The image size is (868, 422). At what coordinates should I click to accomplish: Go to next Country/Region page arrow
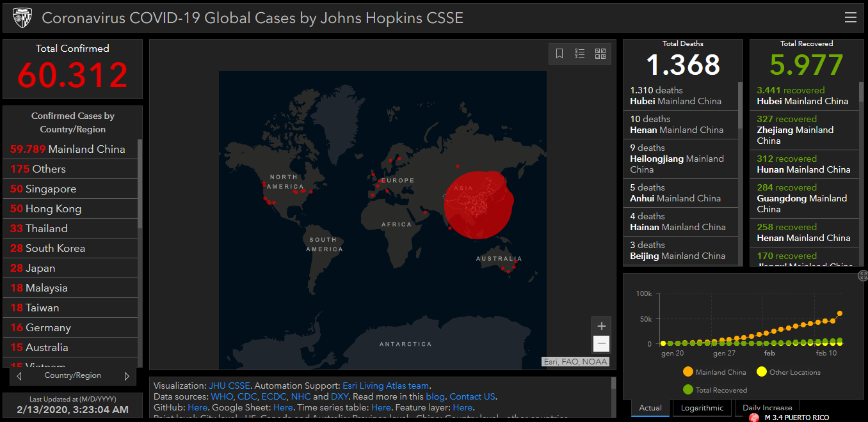pos(127,376)
